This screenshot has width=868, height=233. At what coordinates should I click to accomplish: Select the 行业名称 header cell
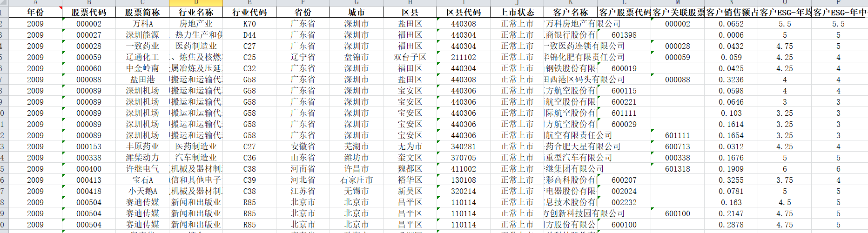click(x=196, y=13)
